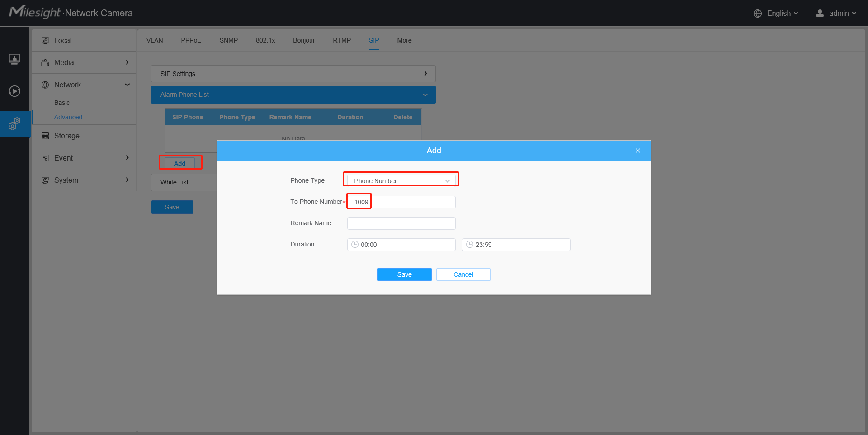Image resolution: width=868 pixels, height=435 pixels.
Task: Open the 802.1x tab
Action: click(265, 40)
